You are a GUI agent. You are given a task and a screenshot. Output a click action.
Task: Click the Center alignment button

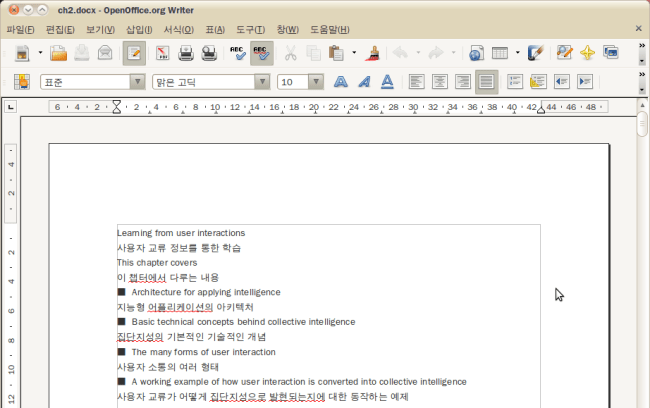pyautogui.click(x=440, y=82)
